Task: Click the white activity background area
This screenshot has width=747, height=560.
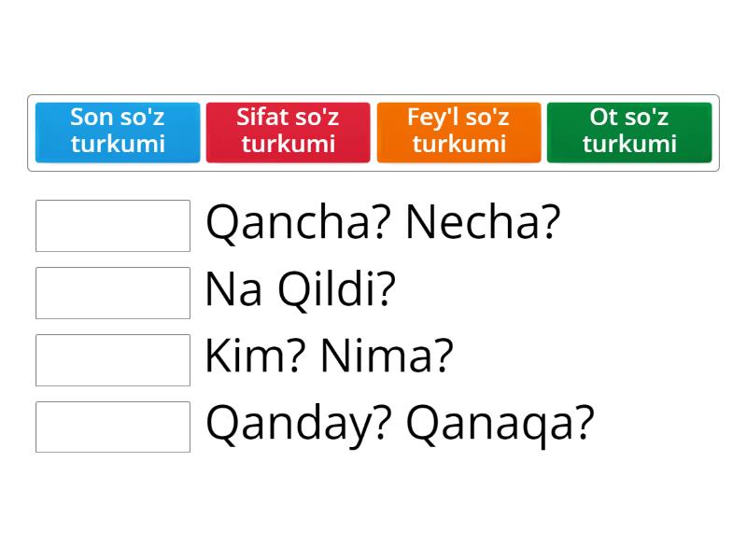Action: click(x=373, y=509)
